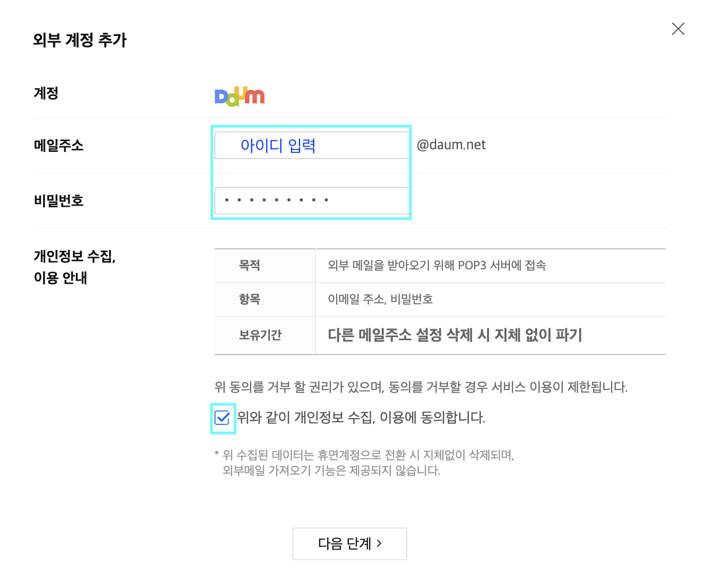Click the blue checkmark icon in consent box

click(x=222, y=419)
